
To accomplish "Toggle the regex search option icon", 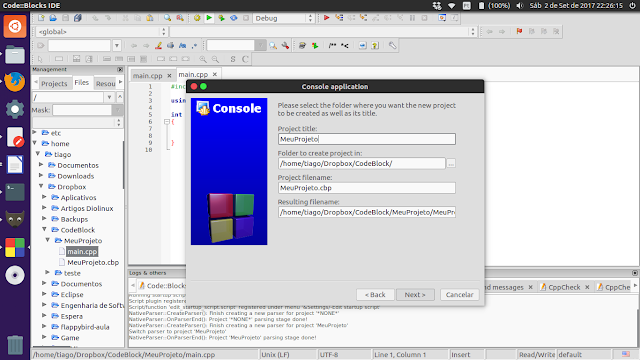I will click(194, 46).
